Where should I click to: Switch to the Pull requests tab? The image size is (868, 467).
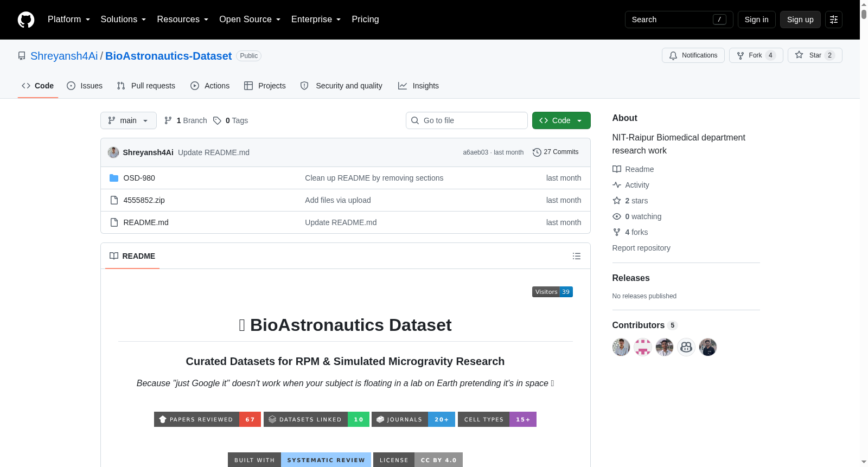[x=146, y=86]
